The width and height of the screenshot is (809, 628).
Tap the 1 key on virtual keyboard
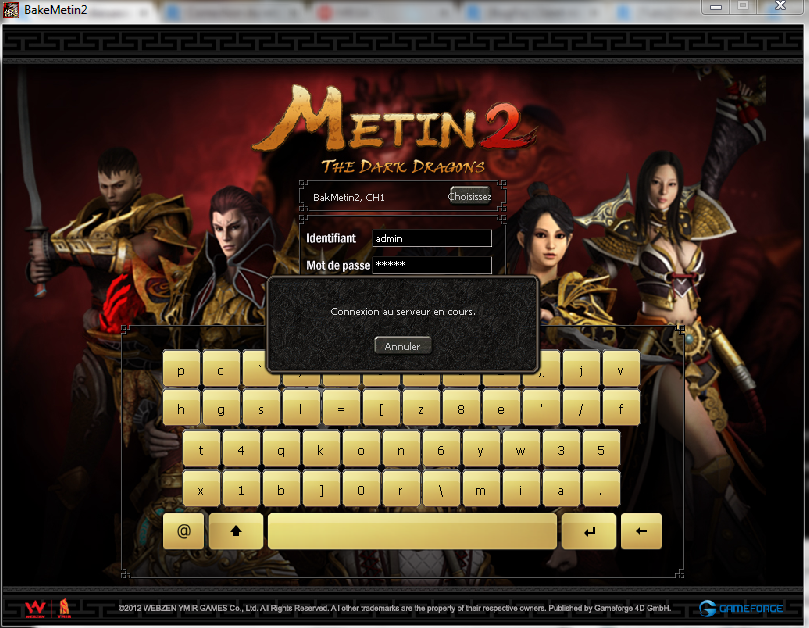point(241,490)
